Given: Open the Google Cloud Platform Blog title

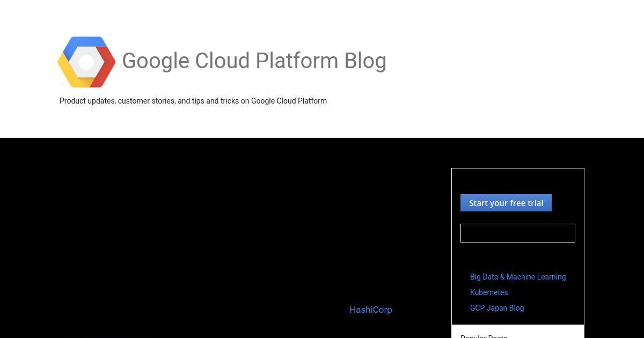Looking at the screenshot, I should coord(254,61).
